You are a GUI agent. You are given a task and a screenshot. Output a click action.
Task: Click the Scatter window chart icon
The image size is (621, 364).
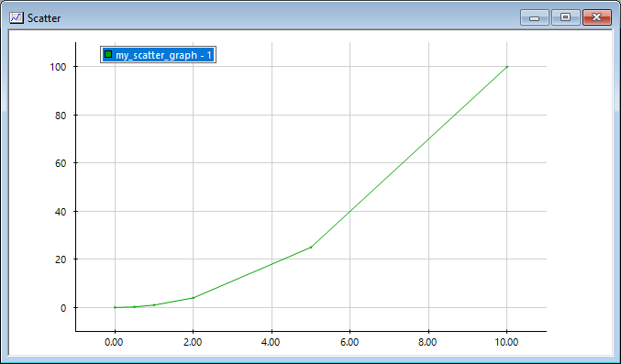pyautogui.click(x=17, y=17)
